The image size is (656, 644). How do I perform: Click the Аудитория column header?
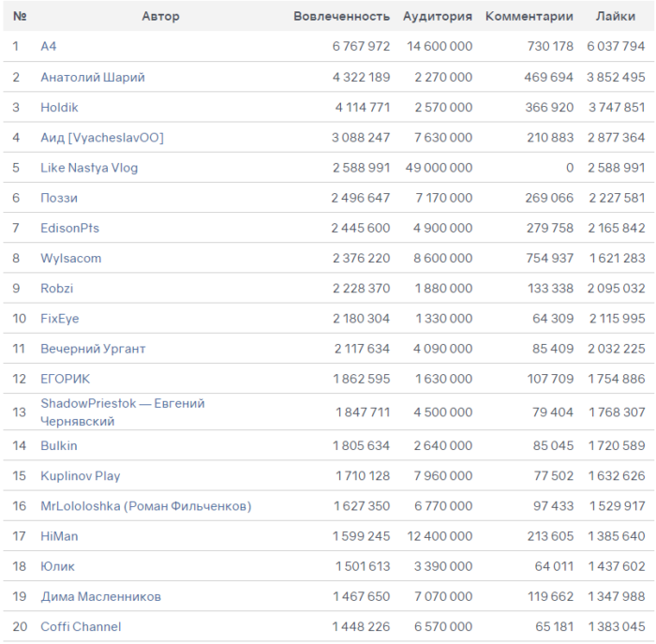click(438, 16)
